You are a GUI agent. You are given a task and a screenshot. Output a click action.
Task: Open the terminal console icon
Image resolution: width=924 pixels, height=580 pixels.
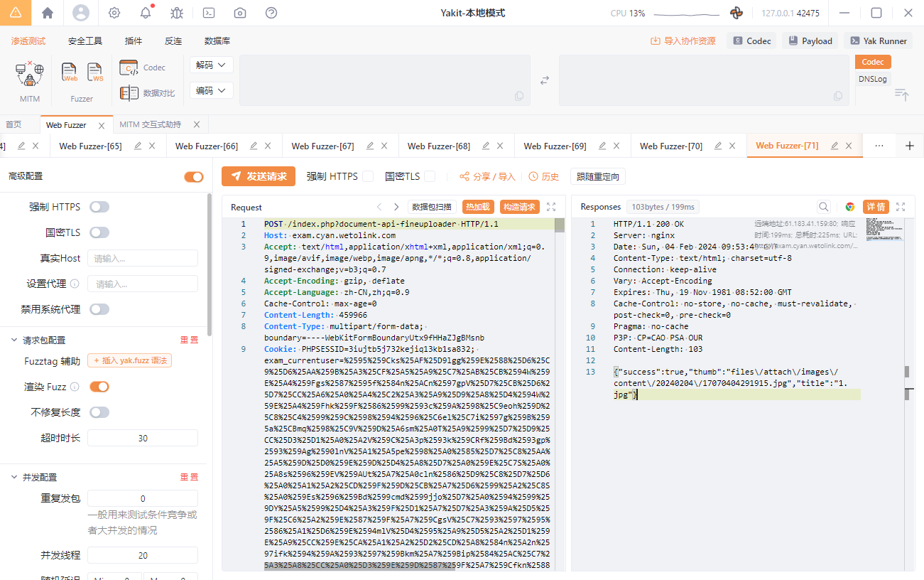point(209,13)
